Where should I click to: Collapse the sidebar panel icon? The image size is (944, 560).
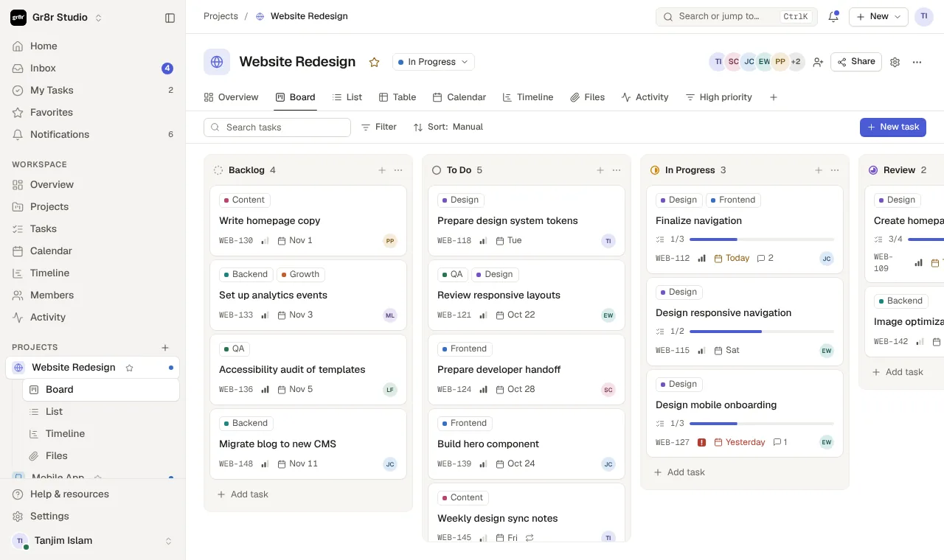coord(170,18)
